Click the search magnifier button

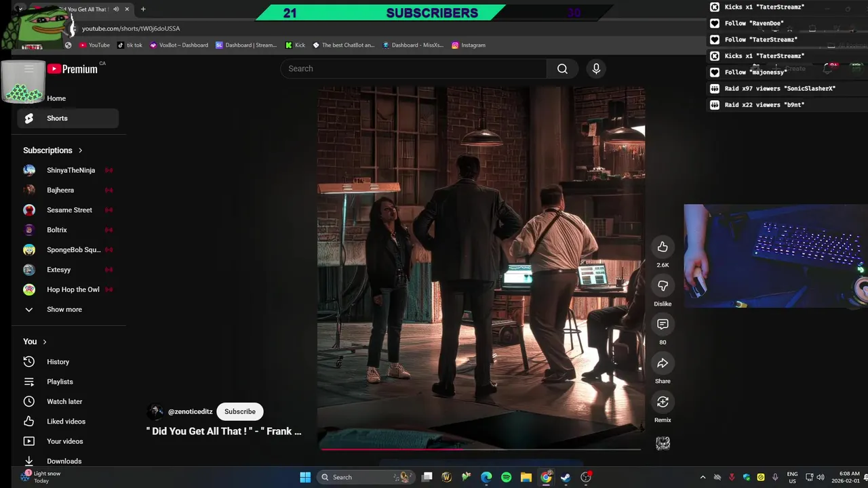[562, 68]
